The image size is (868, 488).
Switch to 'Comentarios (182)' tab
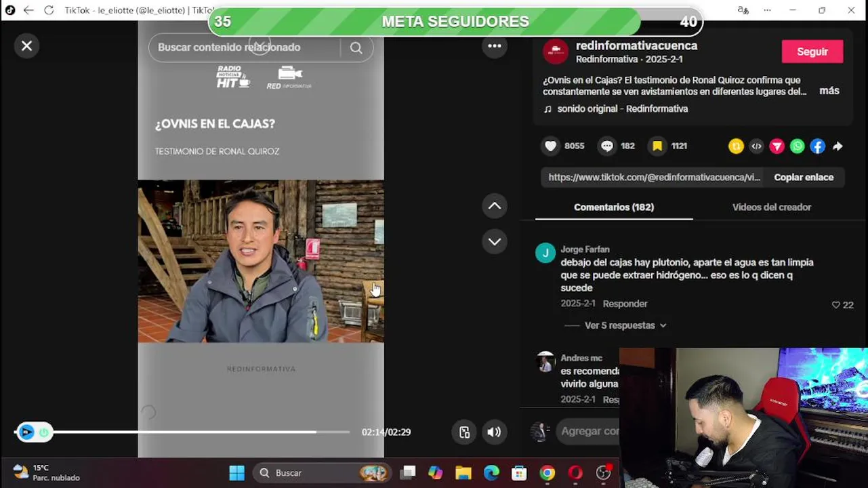click(x=614, y=207)
